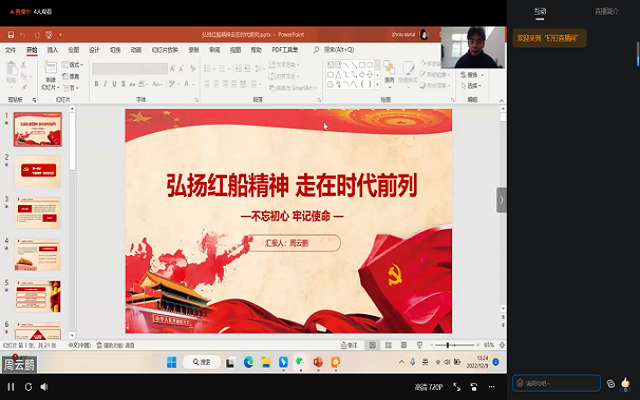Click the taskbar 搜索 search box
The height and width of the screenshot is (400, 640).
202,362
